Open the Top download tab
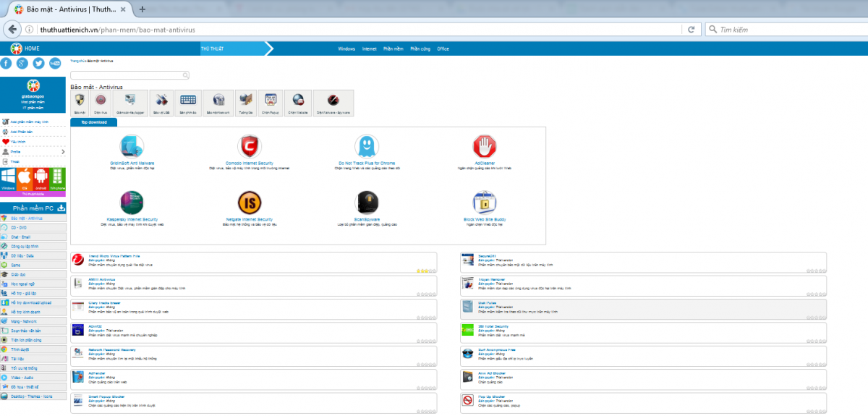 tap(94, 122)
